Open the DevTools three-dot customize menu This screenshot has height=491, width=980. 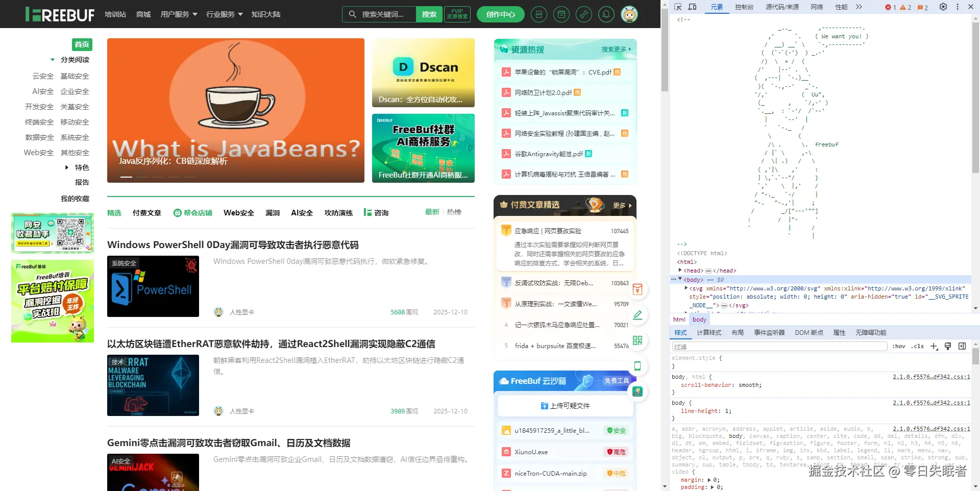(957, 7)
